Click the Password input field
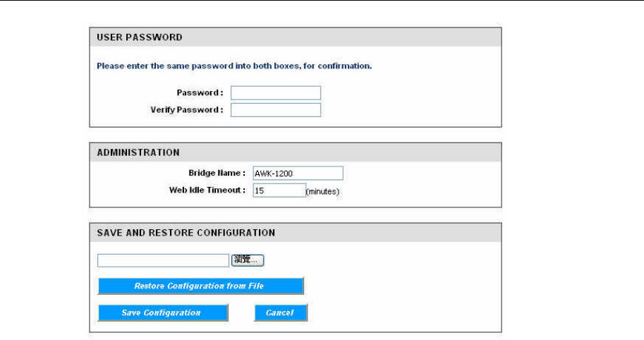644x340 pixels. coord(275,93)
